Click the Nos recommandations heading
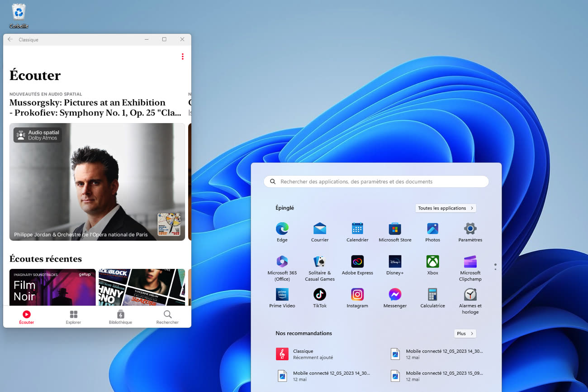Screen dimensions: 588x392 [x=303, y=334]
